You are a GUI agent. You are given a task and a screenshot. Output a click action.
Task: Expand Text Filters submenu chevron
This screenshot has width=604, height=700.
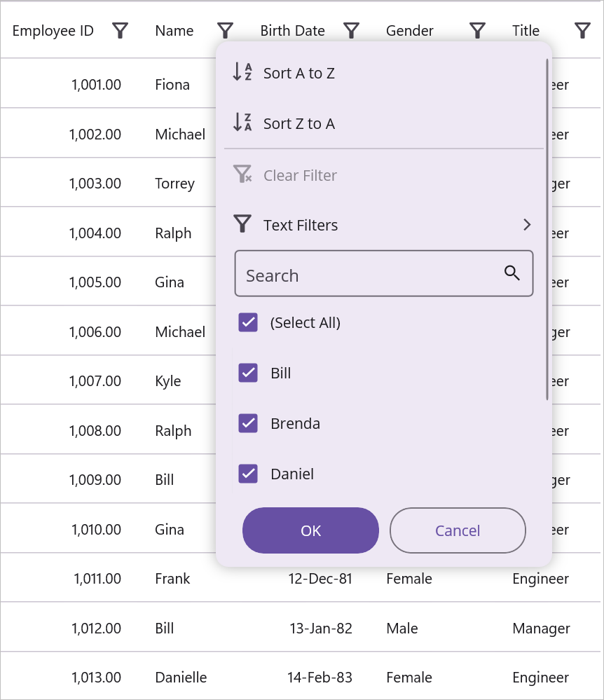(527, 225)
